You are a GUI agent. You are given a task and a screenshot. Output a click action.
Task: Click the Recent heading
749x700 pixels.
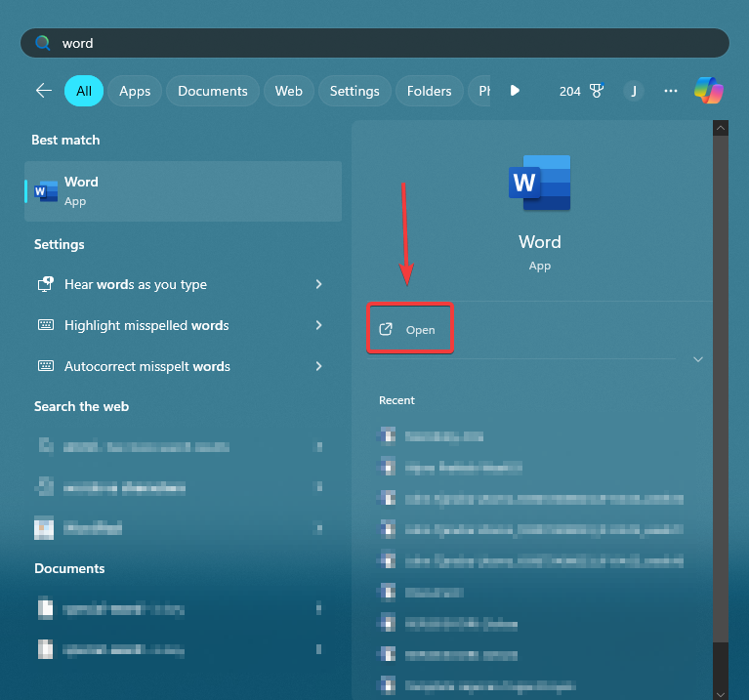pos(396,400)
